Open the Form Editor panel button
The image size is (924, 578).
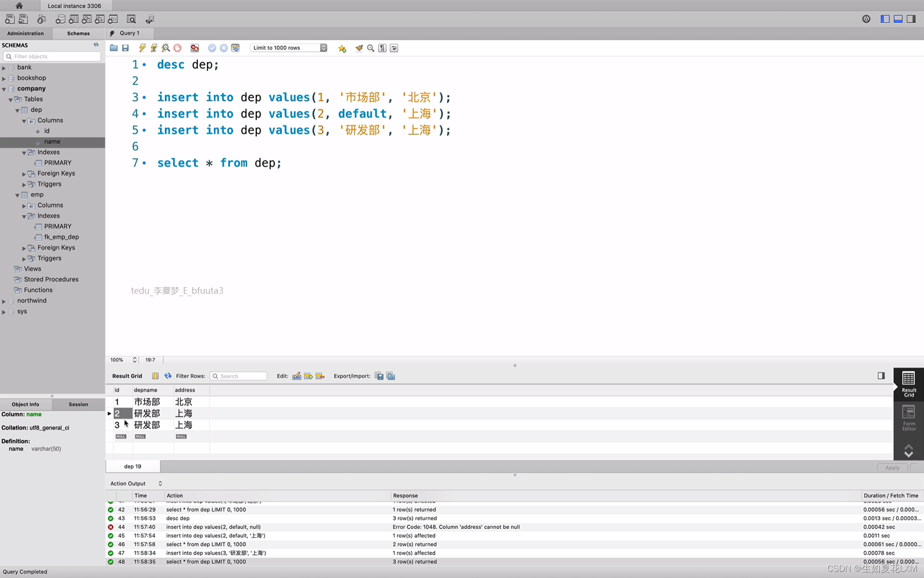(x=908, y=418)
